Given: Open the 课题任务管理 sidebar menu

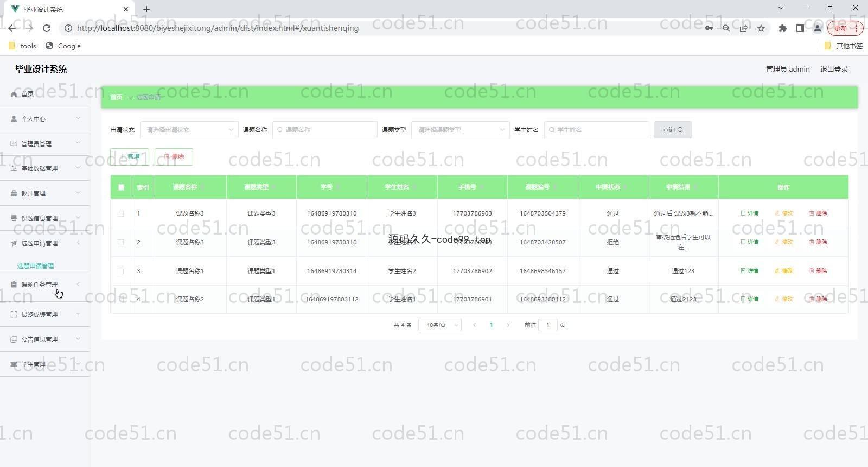Looking at the screenshot, I should tap(44, 285).
